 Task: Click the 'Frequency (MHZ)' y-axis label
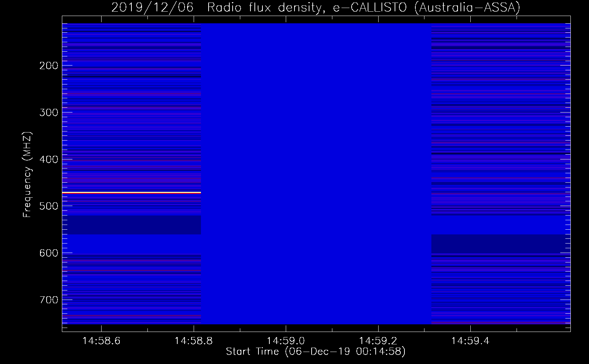click(x=27, y=175)
